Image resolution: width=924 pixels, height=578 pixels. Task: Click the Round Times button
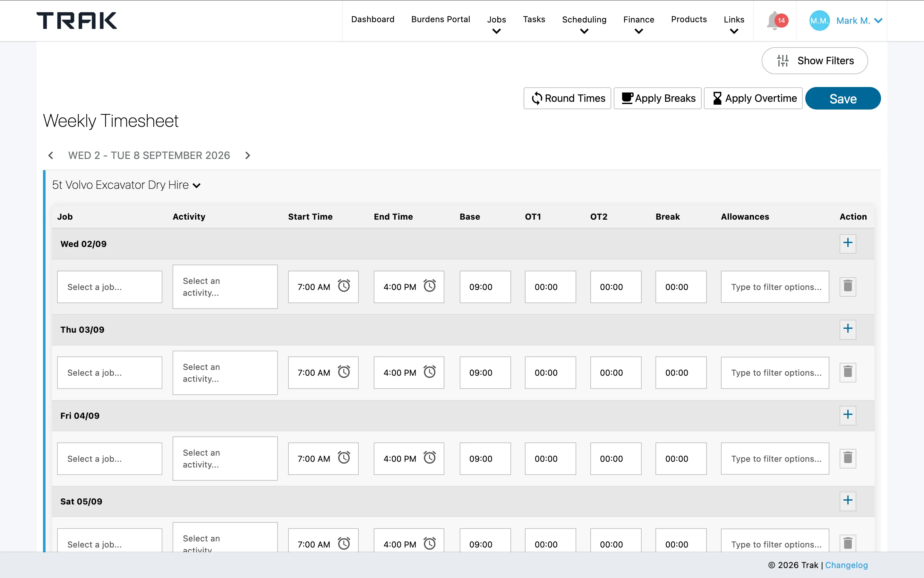[567, 98]
